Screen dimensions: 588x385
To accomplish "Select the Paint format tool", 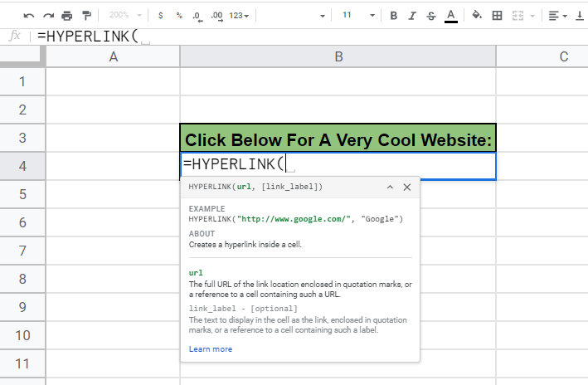I will click(86, 16).
